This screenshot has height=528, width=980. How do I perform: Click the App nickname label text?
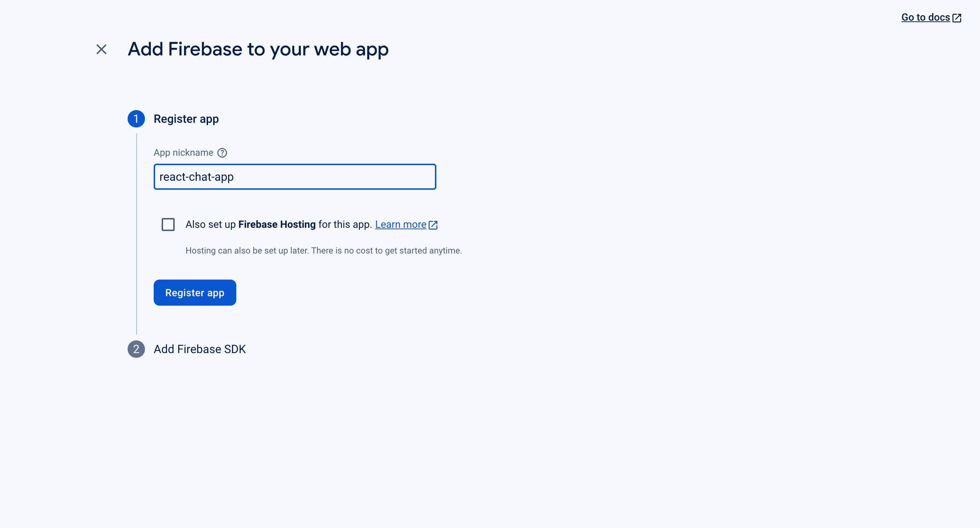(x=183, y=153)
